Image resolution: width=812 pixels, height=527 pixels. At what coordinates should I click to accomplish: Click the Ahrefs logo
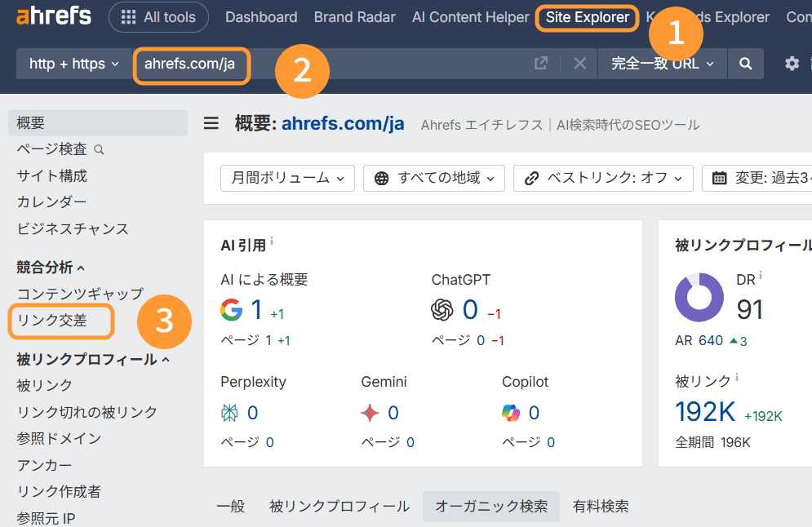(x=54, y=16)
